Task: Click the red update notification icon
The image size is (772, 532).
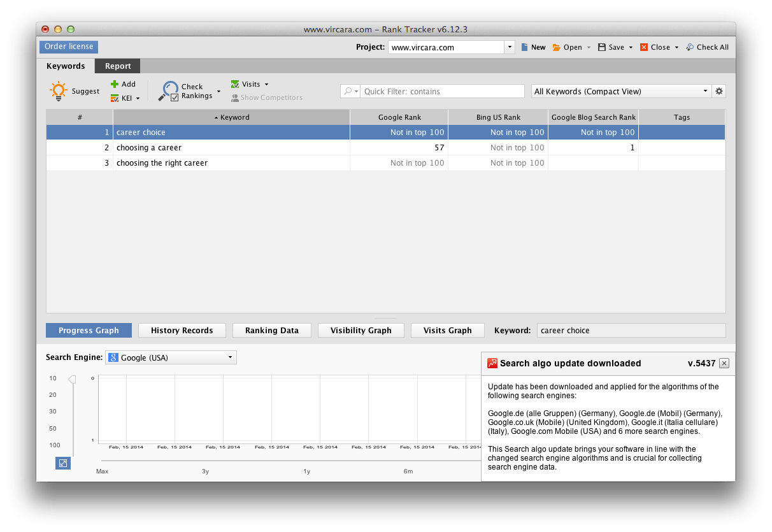Action: pos(492,363)
